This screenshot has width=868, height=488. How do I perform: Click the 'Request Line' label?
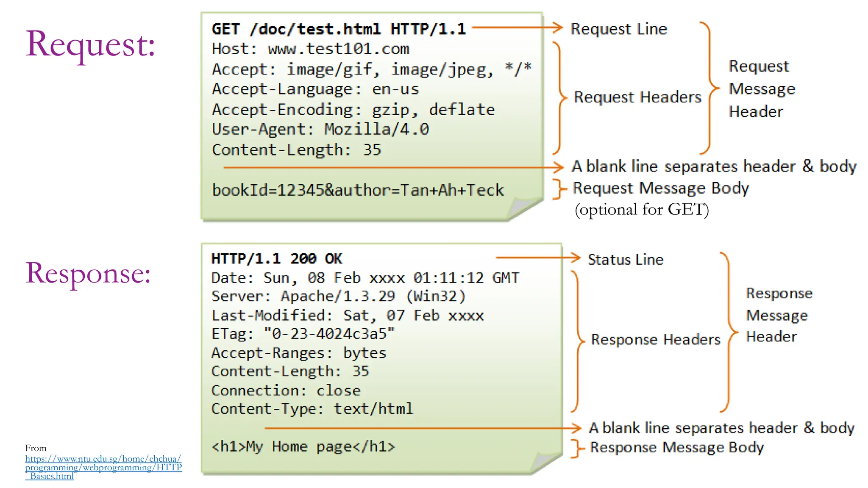pyautogui.click(x=618, y=29)
